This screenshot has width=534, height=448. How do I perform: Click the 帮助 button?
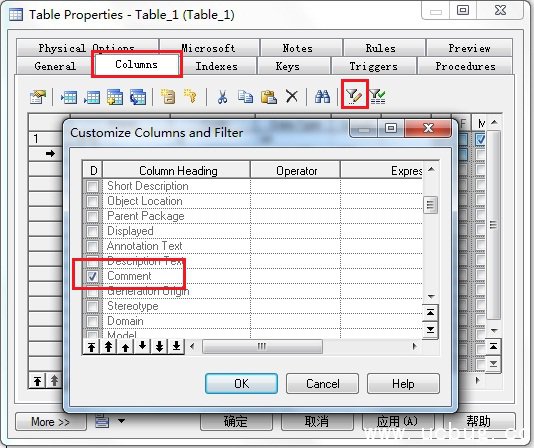(479, 422)
